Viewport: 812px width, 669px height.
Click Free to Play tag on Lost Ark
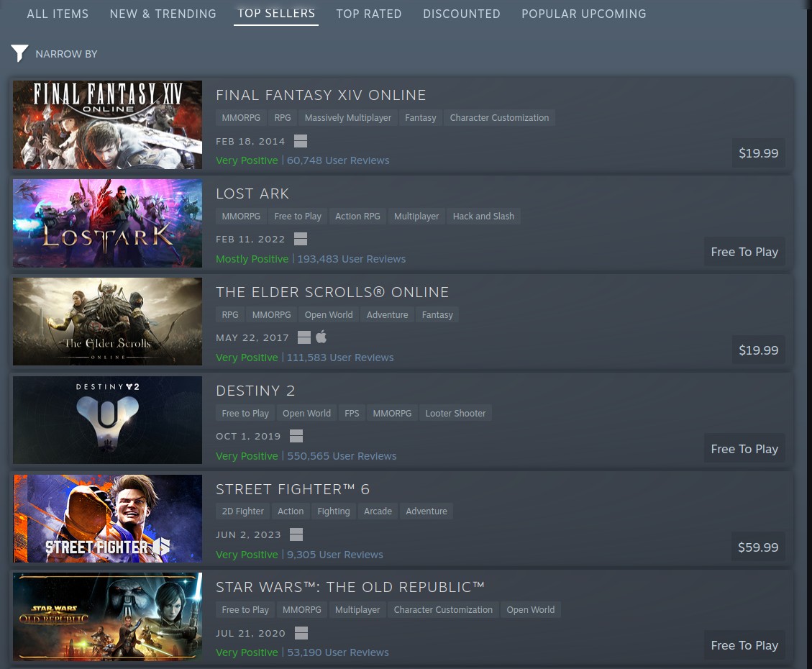297,216
